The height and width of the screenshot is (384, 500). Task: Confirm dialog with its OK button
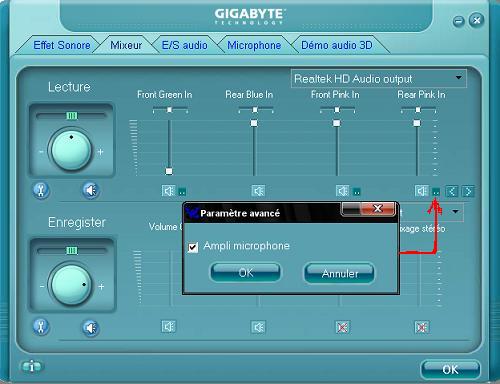pos(246,273)
